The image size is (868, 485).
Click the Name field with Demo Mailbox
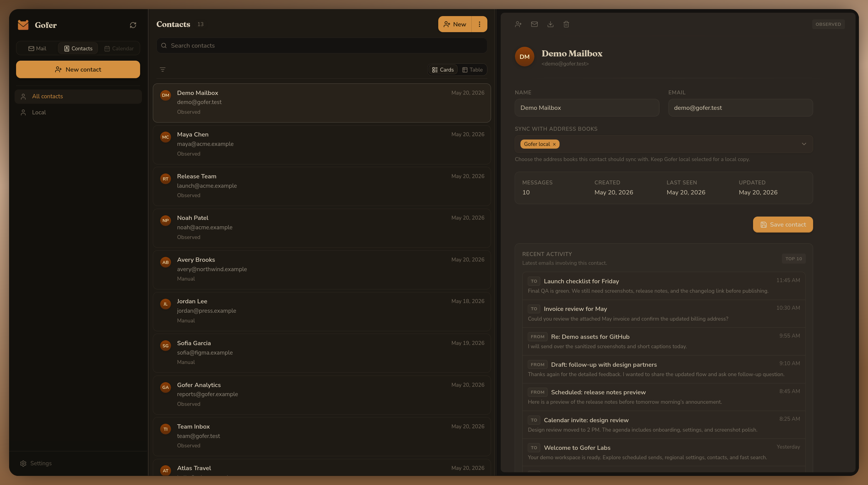pyautogui.click(x=587, y=108)
